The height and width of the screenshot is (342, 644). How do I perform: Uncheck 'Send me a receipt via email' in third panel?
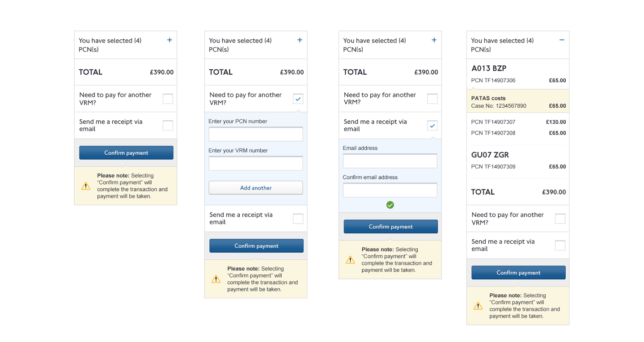pyautogui.click(x=432, y=126)
